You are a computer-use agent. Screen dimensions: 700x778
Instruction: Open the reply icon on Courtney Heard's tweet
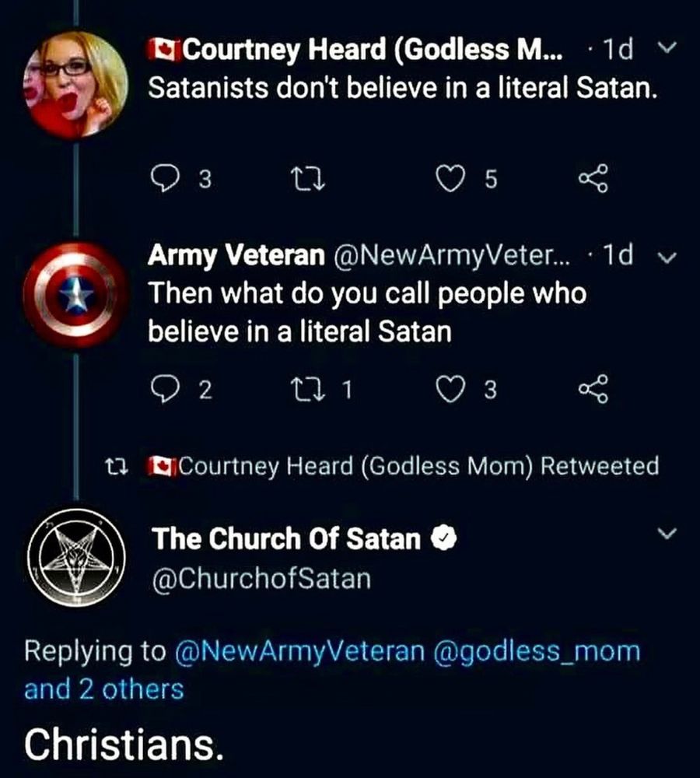pos(165,179)
